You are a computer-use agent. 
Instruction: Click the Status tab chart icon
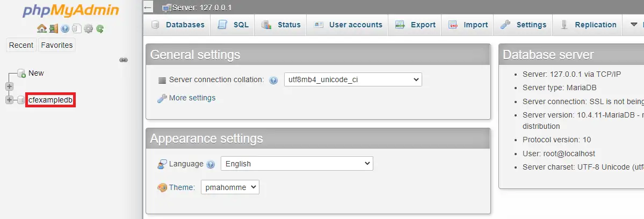point(266,25)
